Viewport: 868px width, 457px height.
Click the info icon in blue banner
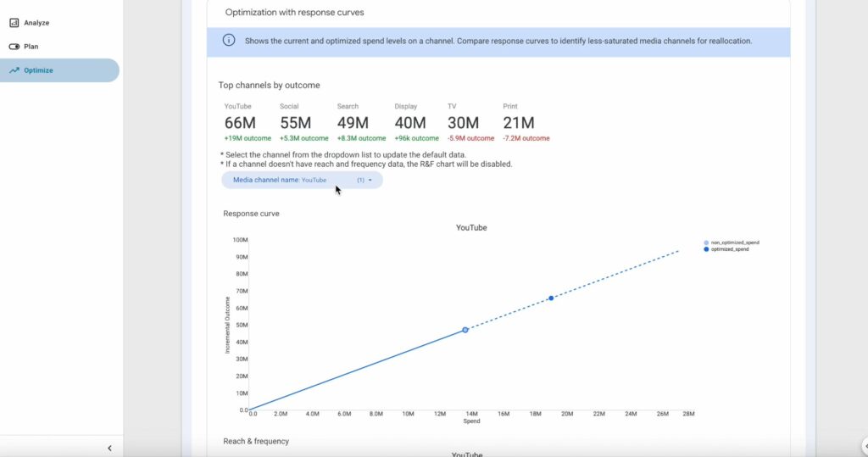[229, 40]
